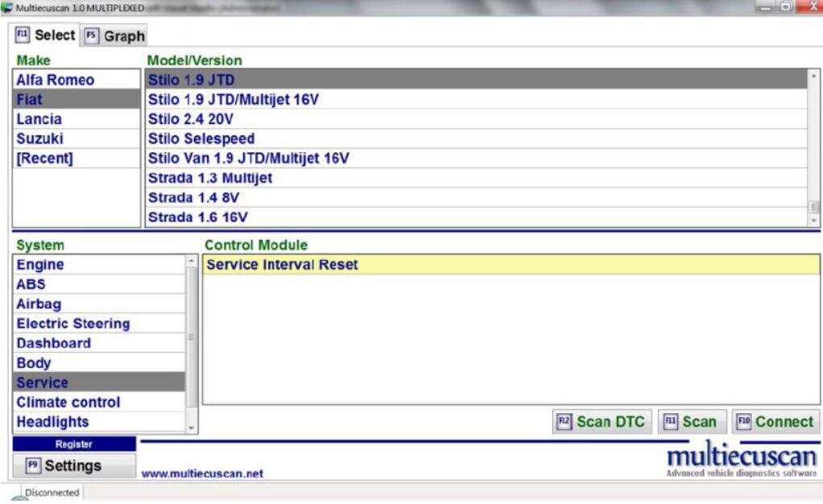Click the Register button

74,444
